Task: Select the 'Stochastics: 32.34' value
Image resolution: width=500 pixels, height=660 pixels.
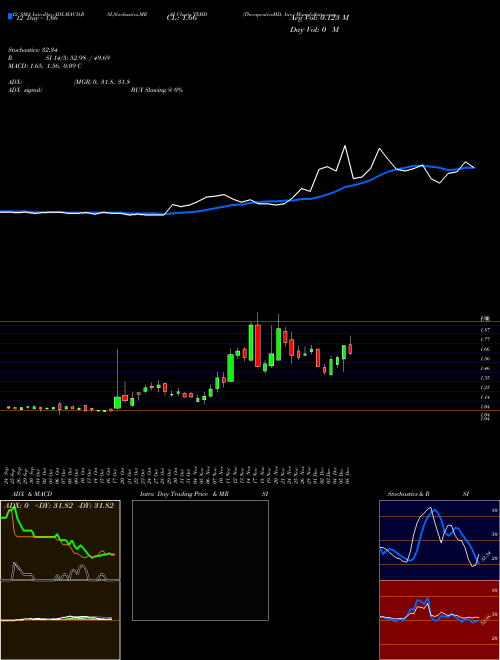Action: 32,50
